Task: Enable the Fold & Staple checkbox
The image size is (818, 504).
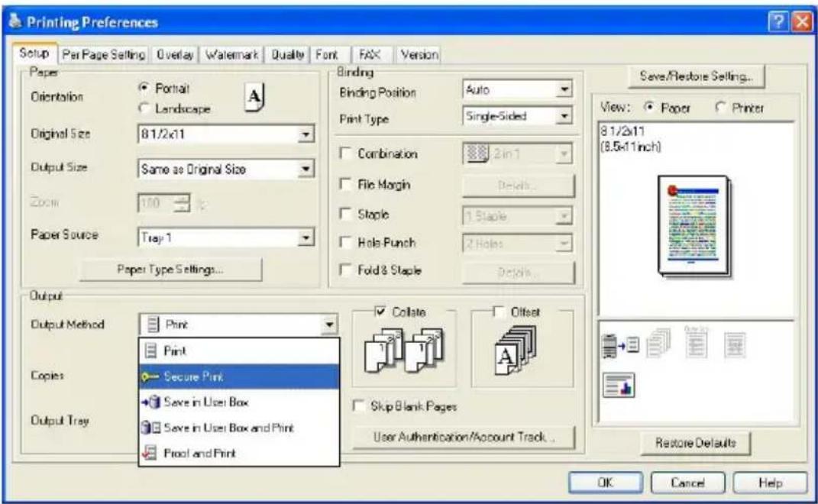Action: tap(344, 270)
